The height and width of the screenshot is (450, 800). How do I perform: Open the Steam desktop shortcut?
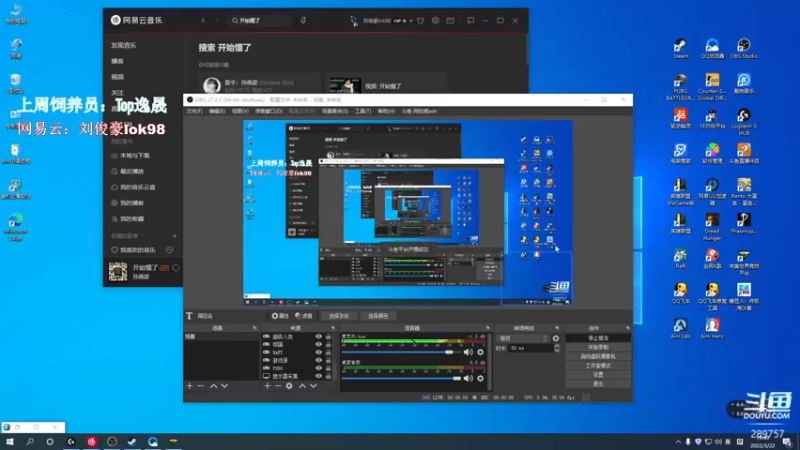[x=680, y=48]
